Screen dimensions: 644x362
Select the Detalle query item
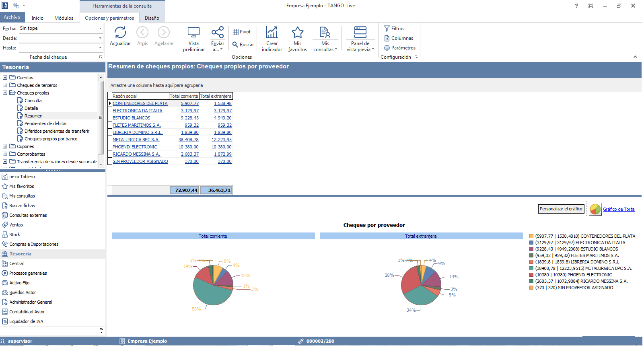click(31, 108)
